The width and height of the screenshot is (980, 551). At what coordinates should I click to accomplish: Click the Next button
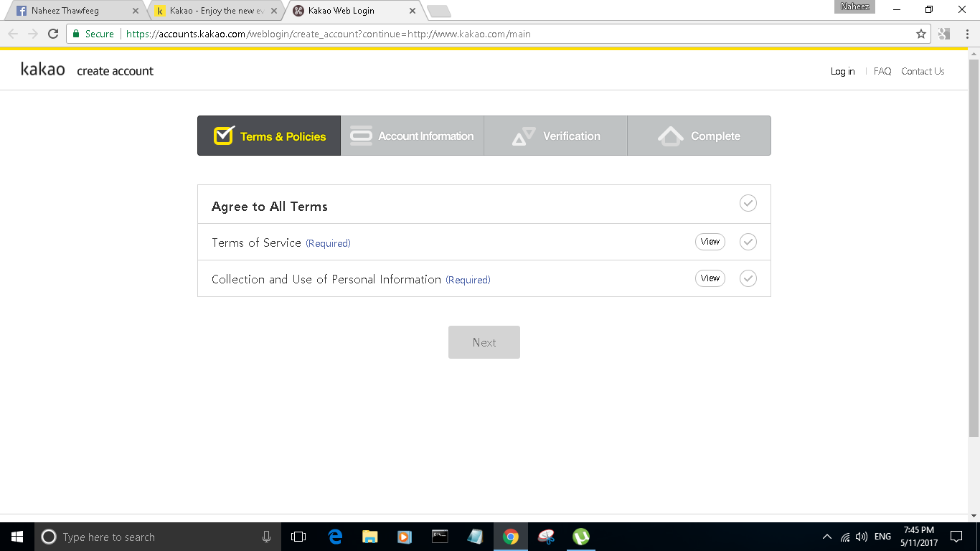point(484,342)
